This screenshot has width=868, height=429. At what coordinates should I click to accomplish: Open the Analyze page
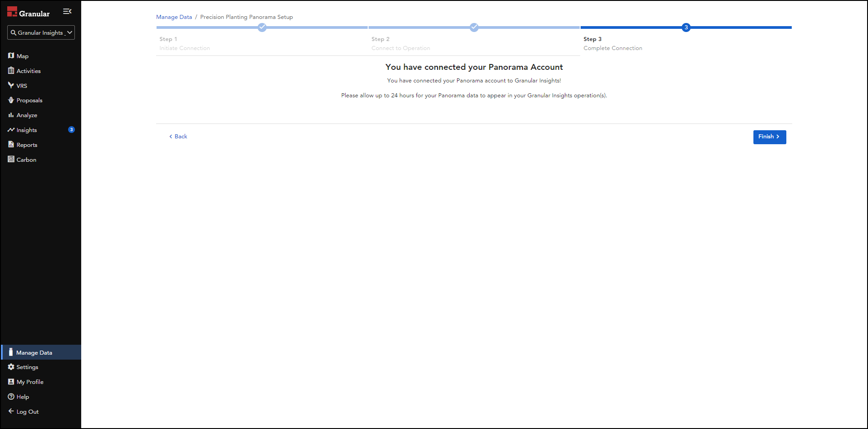[x=27, y=115]
